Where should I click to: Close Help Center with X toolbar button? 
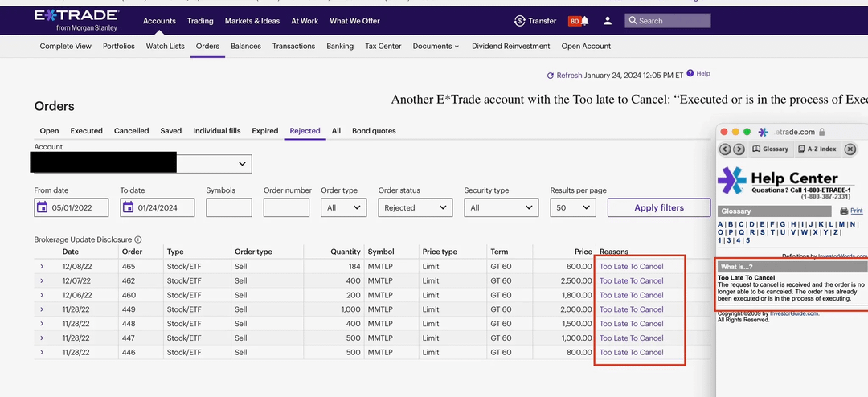pos(850,149)
